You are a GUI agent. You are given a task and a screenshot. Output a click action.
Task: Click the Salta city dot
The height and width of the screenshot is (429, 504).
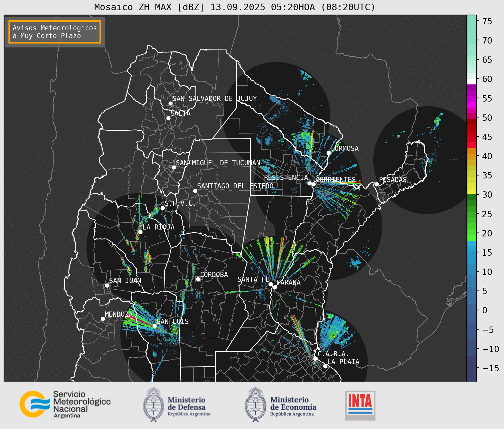(168, 118)
